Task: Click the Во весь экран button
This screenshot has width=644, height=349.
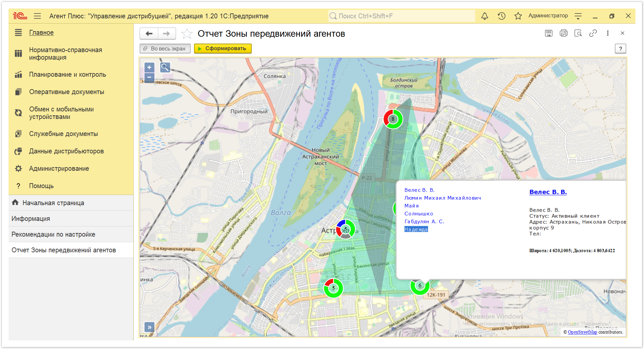Action: point(165,48)
